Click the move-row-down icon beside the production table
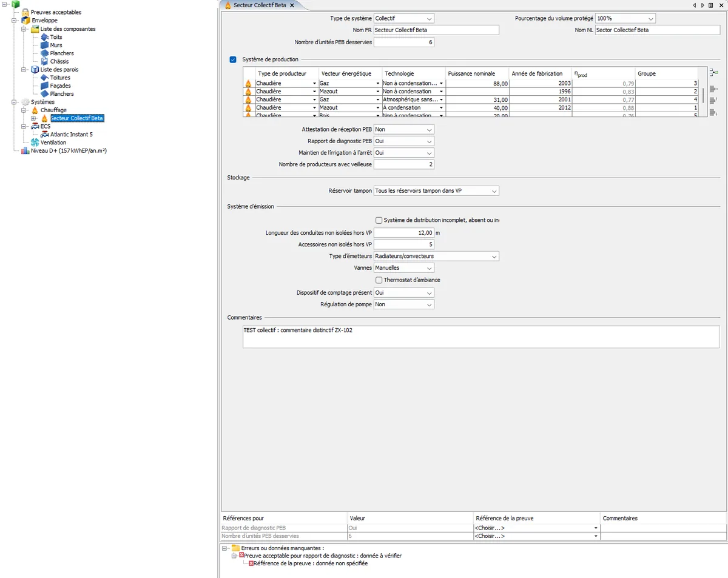 (x=713, y=113)
